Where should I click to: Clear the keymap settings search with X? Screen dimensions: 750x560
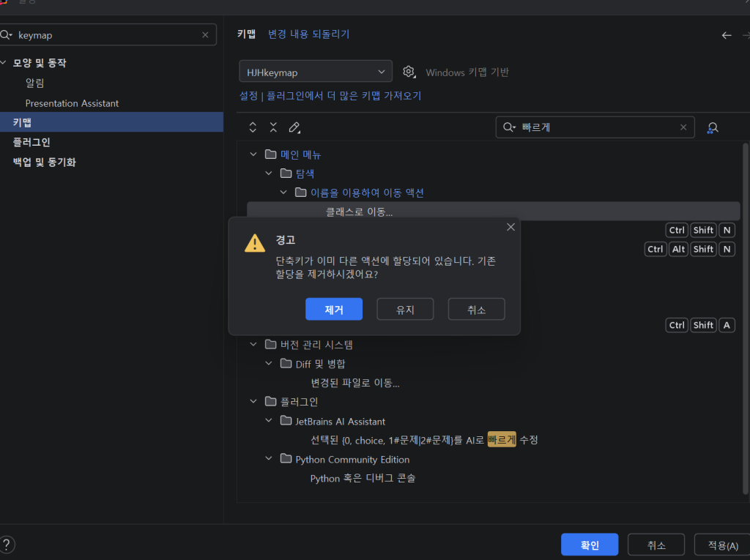pyautogui.click(x=205, y=35)
